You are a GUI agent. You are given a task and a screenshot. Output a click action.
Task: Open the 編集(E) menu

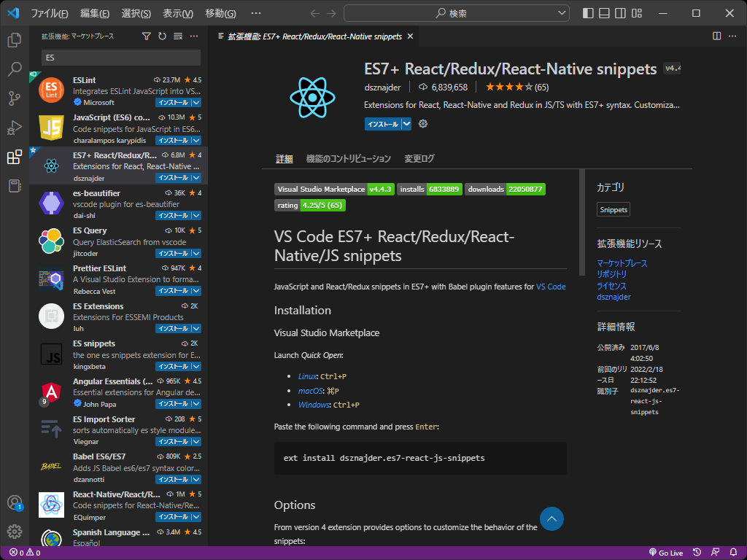tap(95, 13)
